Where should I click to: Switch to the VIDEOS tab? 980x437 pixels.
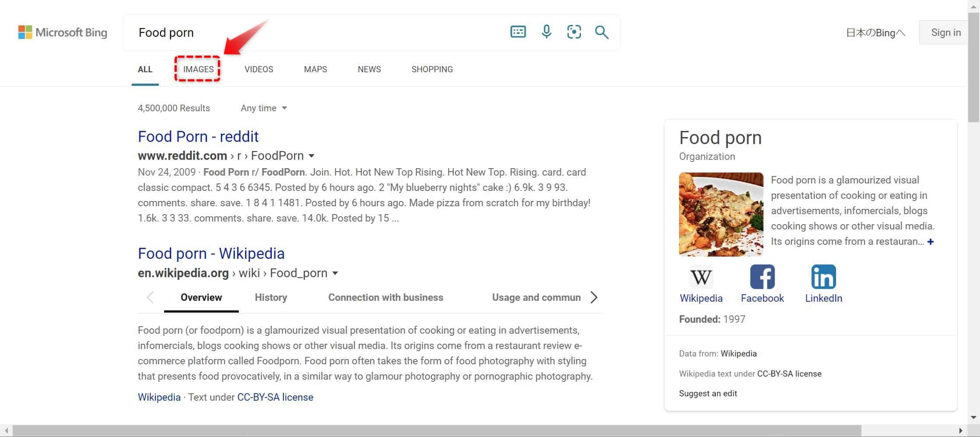tap(259, 69)
